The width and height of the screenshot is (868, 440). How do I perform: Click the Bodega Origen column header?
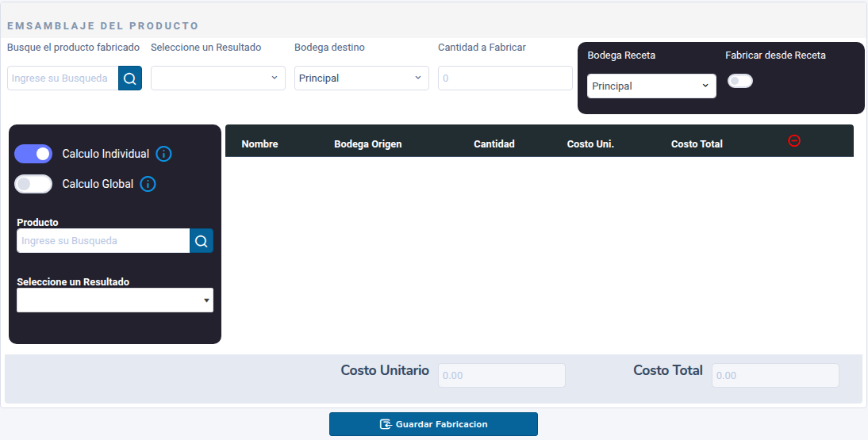click(368, 144)
